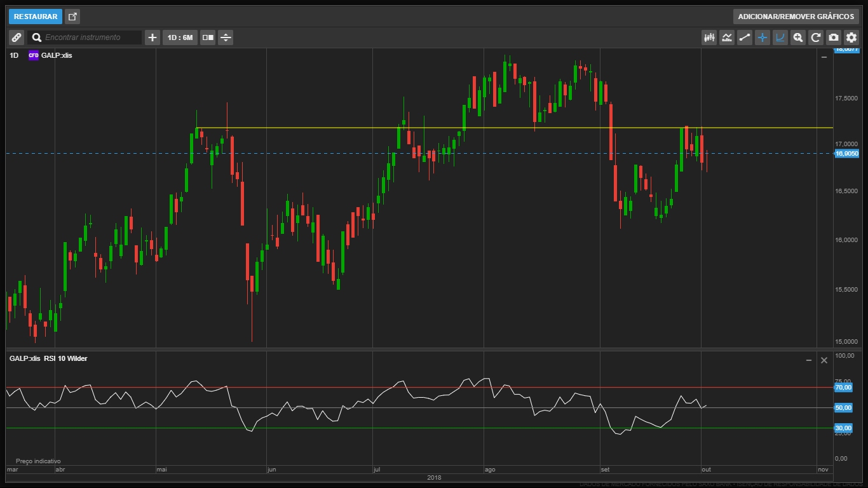Toggle the crosshair cursor tool
The width and height of the screenshot is (868, 488).
coord(763,37)
